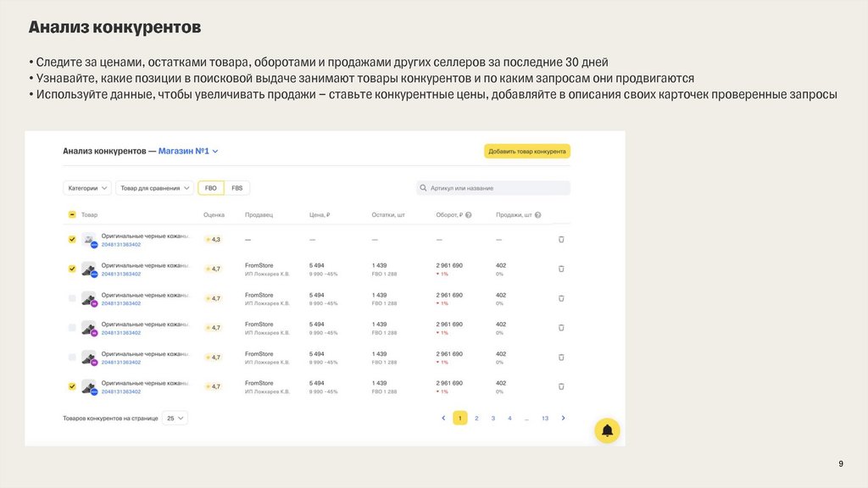
Task: Click the magnifier icon in the search field
Action: click(x=423, y=188)
